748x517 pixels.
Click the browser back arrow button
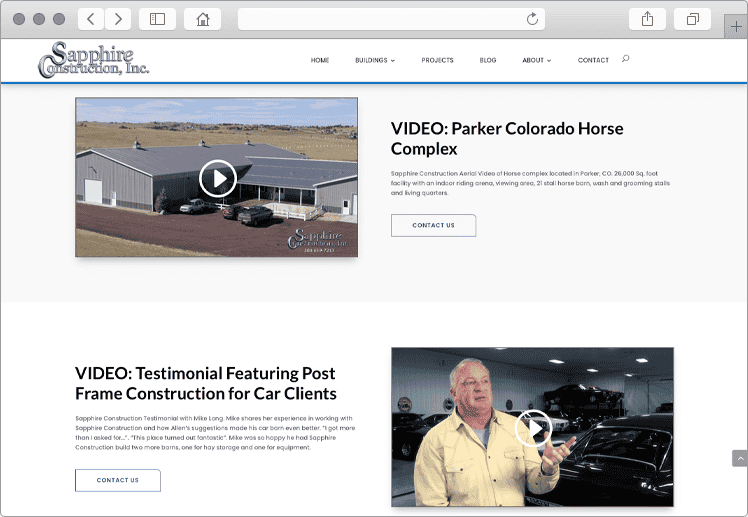[91, 19]
